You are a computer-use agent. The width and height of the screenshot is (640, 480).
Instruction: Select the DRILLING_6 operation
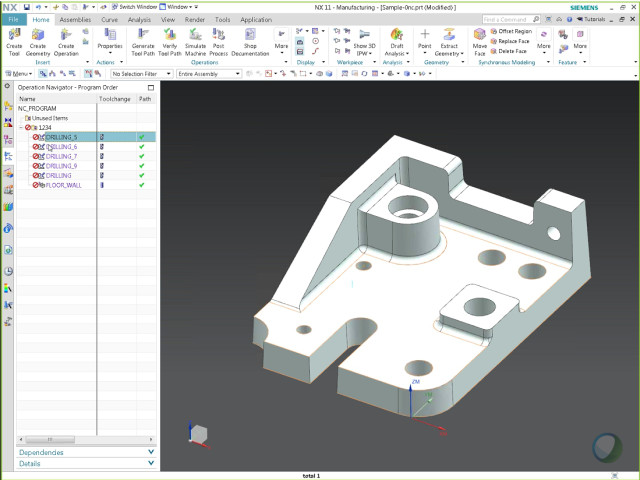61,147
